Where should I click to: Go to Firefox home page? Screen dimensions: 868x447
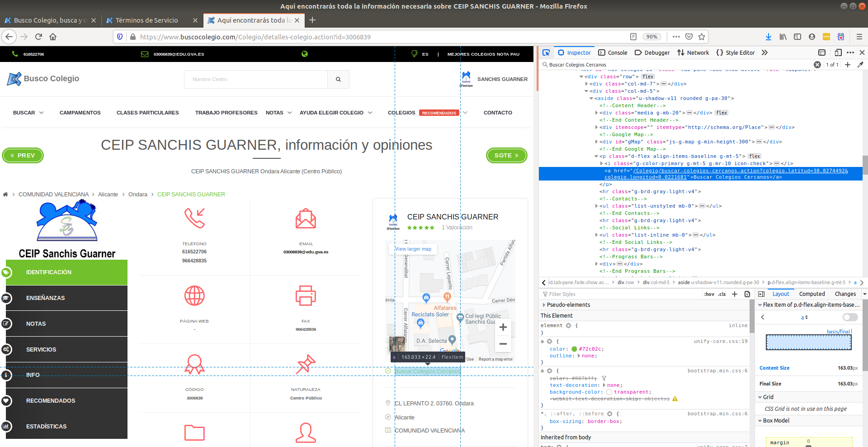[x=53, y=37]
